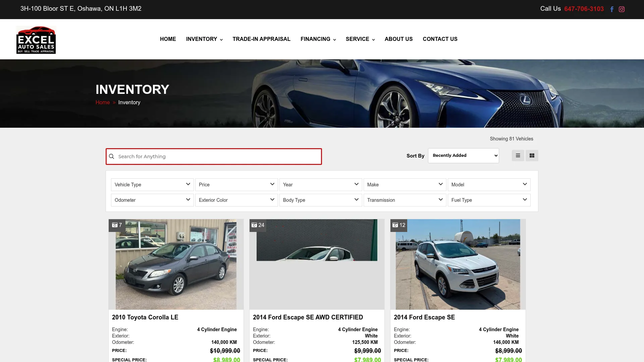Click the 140,000 KM odometer value
The image size is (644, 362).
pyautogui.click(x=224, y=342)
